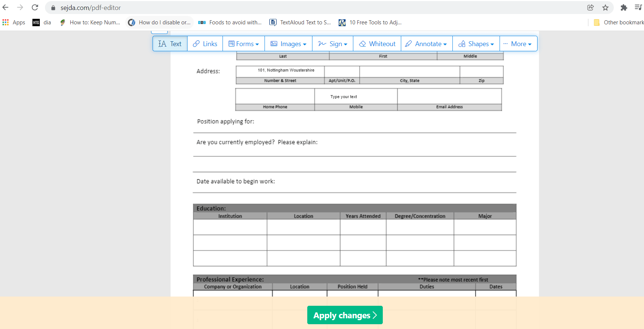Screen dimensions: 644x329
Task: Select the Whiteout eraser tool
Action: (x=377, y=44)
